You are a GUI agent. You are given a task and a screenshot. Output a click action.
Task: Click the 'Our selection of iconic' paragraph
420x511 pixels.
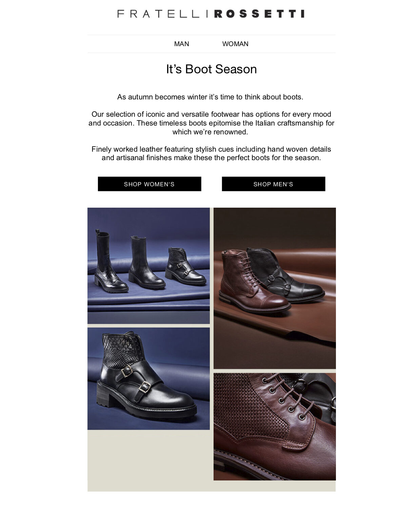click(211, 123)
